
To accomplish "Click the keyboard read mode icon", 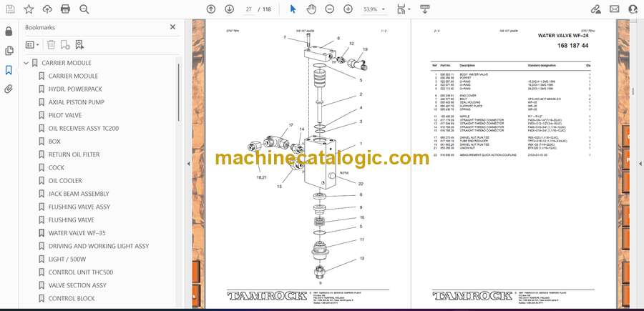I will click(x=425, y=9).
